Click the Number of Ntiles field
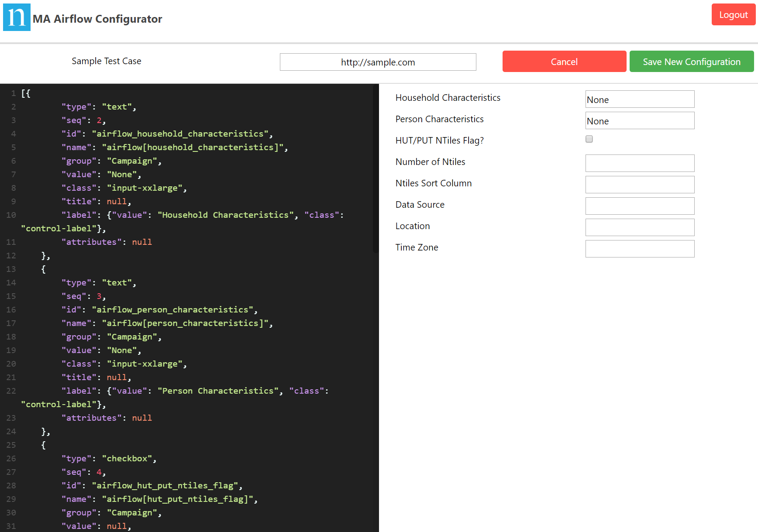 (x=639, y=163)
